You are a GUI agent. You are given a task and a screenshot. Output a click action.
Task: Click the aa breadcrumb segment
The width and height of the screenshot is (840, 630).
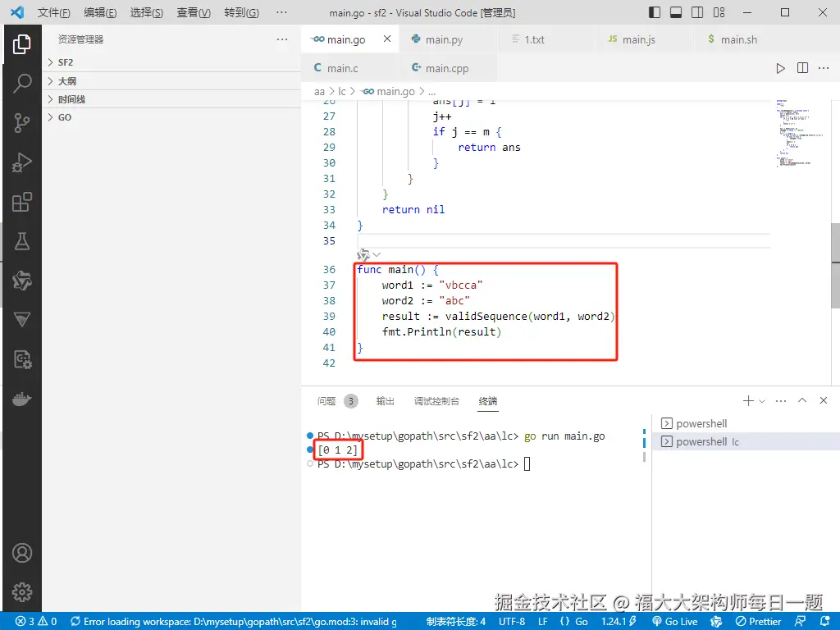[x=319, y=92]
